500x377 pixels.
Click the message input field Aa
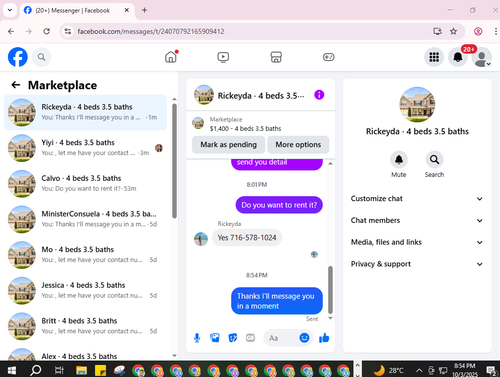pyautogui.click(x=282, y=338)
